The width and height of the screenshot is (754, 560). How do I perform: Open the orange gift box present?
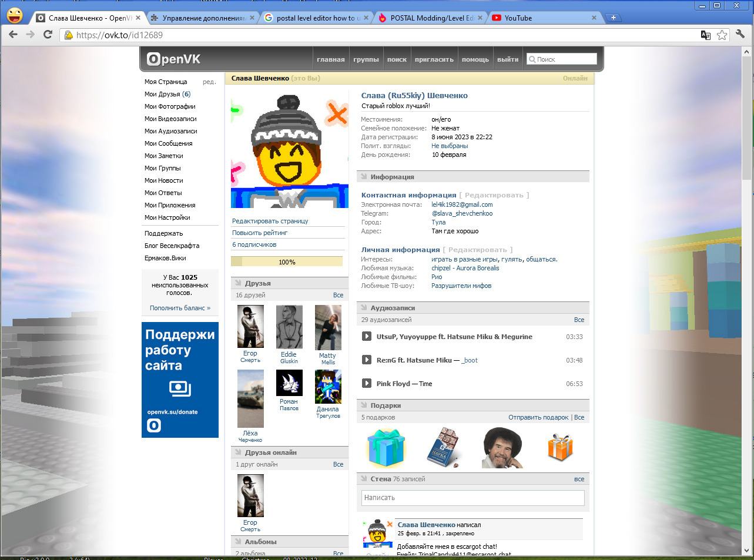(560, 448)
